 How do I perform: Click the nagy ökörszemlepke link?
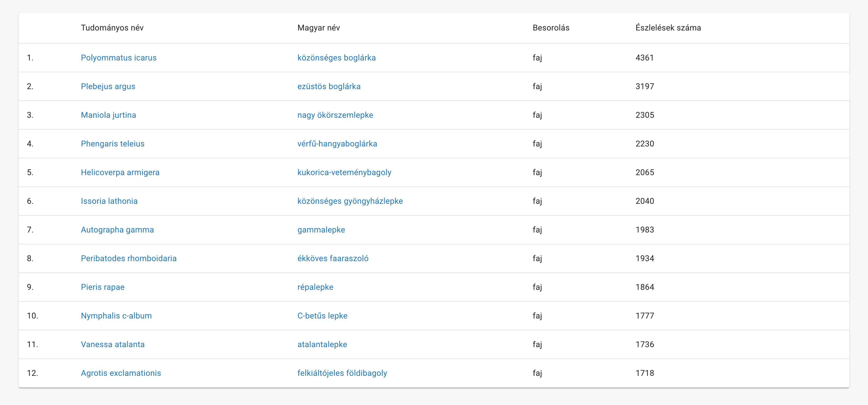tap(335, 115)
